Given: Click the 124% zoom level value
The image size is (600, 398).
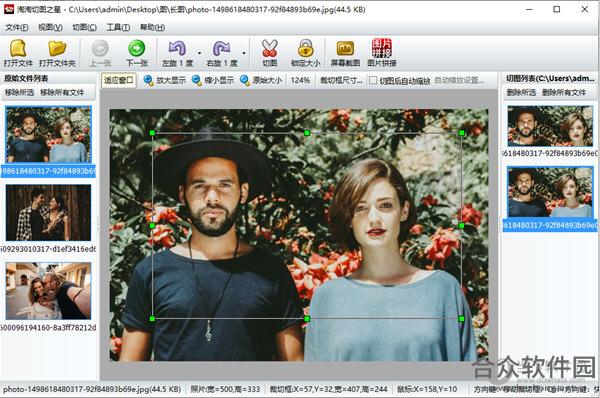Looking at the screenshot, I should [x=300, y=80].
